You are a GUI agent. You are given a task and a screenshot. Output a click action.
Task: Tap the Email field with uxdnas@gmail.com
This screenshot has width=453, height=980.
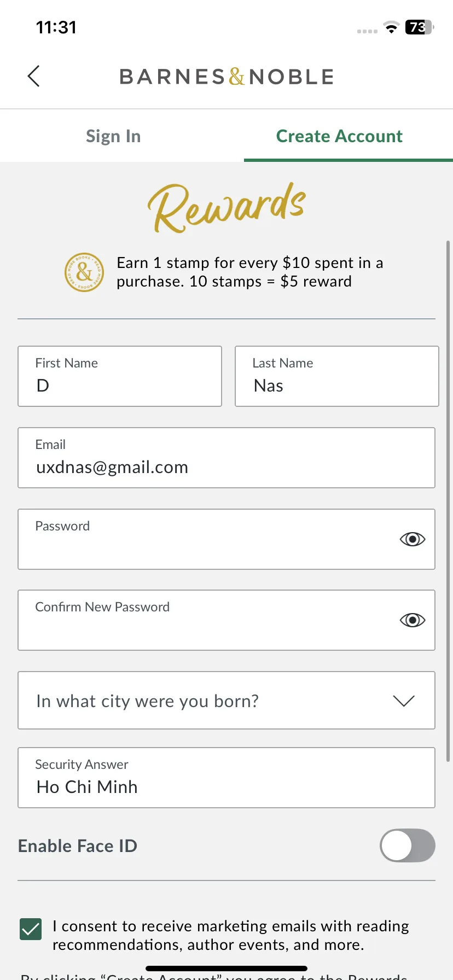tap(226, 458)
